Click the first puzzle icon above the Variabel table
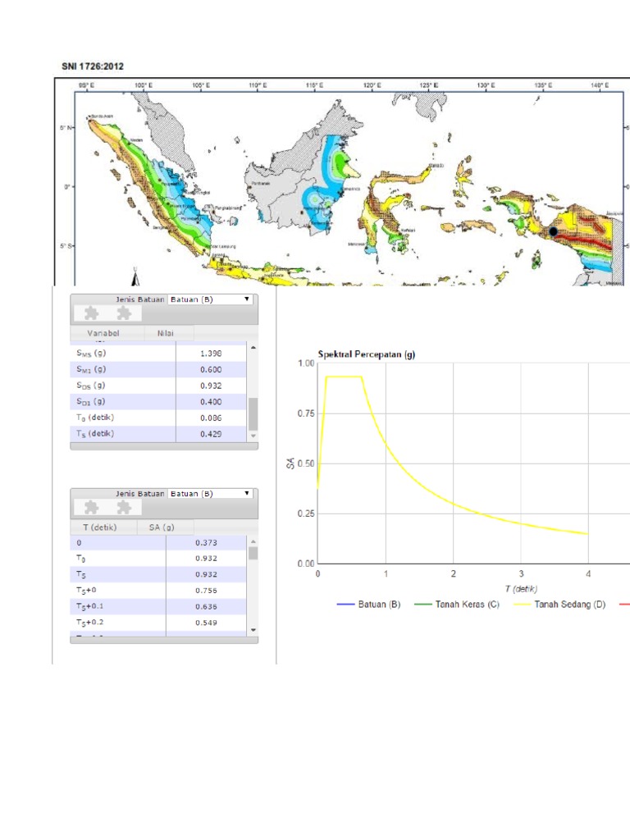The height and width of the screenshot is (840, 630). tap(92, 313)
